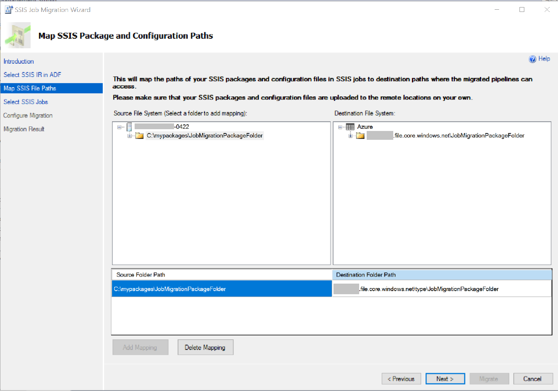Click the Configure Migration step
This screenshot has width=558, height=392.
(28, 115)
